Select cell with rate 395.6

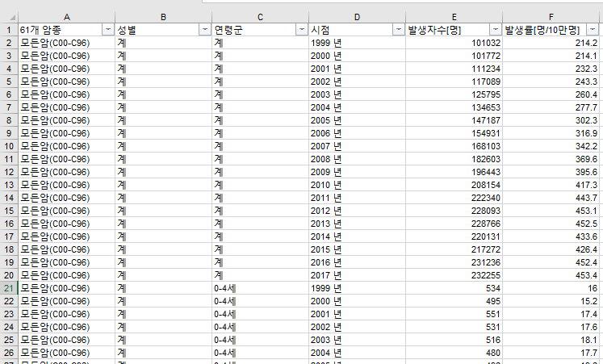click(551, 172)
